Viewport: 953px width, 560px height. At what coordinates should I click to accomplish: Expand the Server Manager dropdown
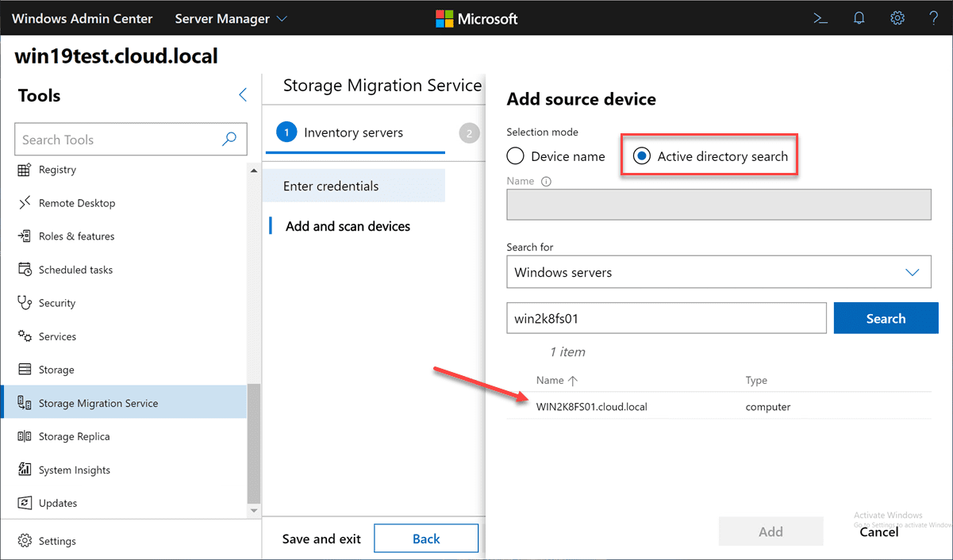point(230,17)
